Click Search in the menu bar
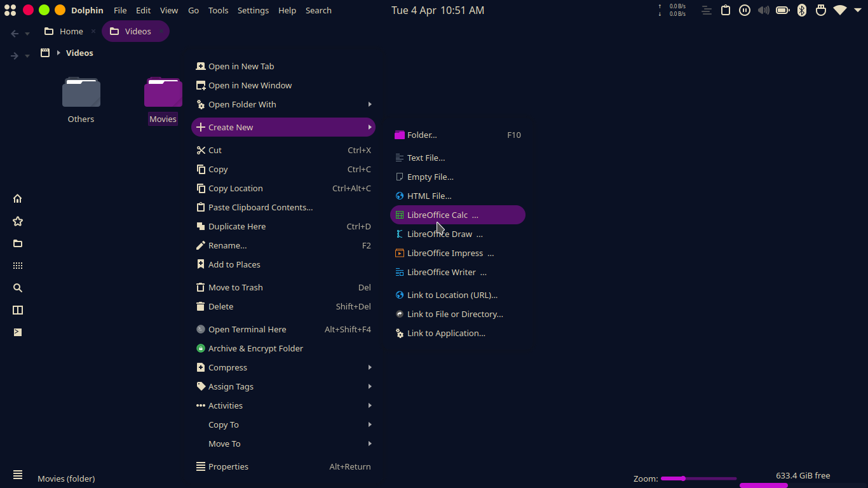This screenshot has height=488, width=868. click(x=318, y=10)
